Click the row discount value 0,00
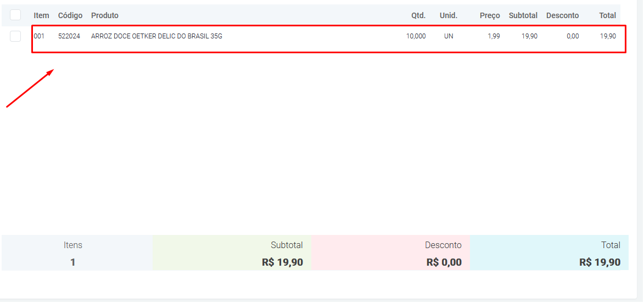Screen dimensions: 644x303 click(573, 36)
